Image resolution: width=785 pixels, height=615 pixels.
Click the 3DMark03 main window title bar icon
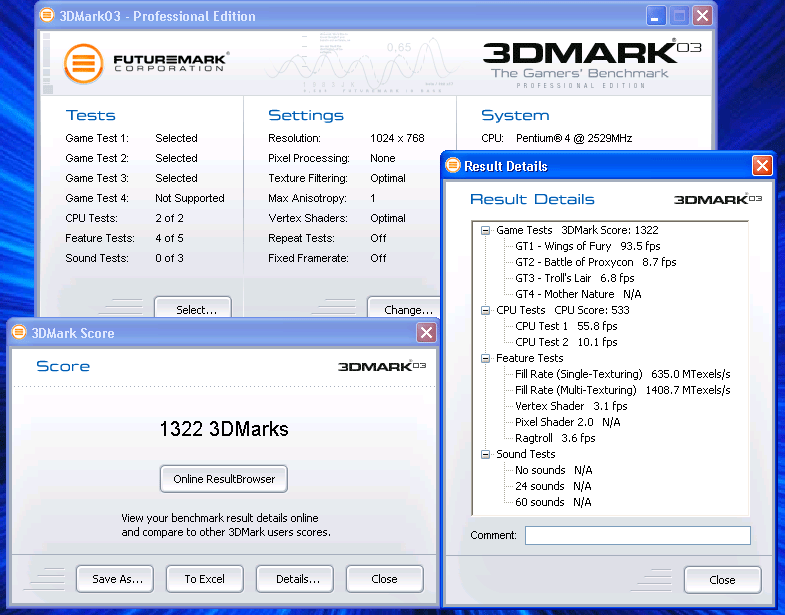(47, 15)
